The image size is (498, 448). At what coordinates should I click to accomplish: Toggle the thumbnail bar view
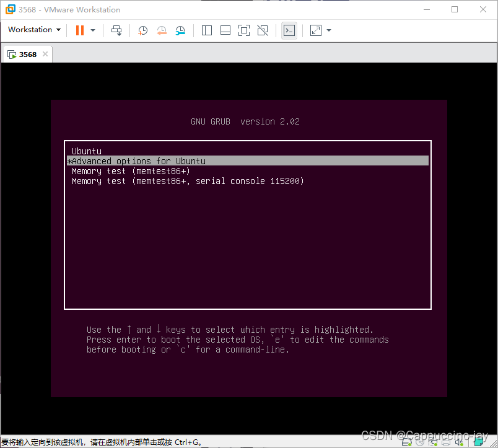[225, 30]
